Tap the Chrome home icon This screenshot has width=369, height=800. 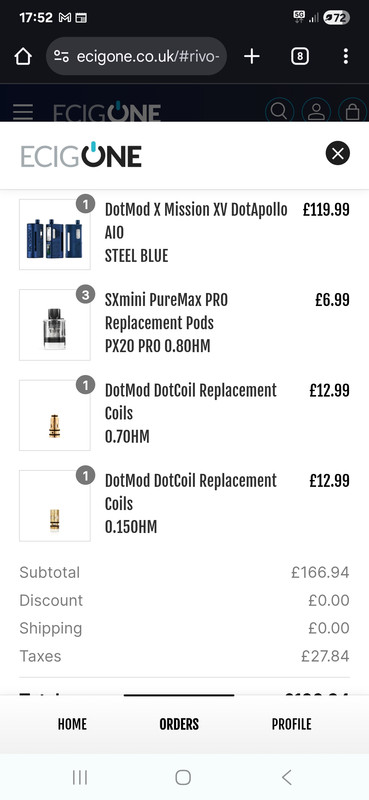(23, 56)
